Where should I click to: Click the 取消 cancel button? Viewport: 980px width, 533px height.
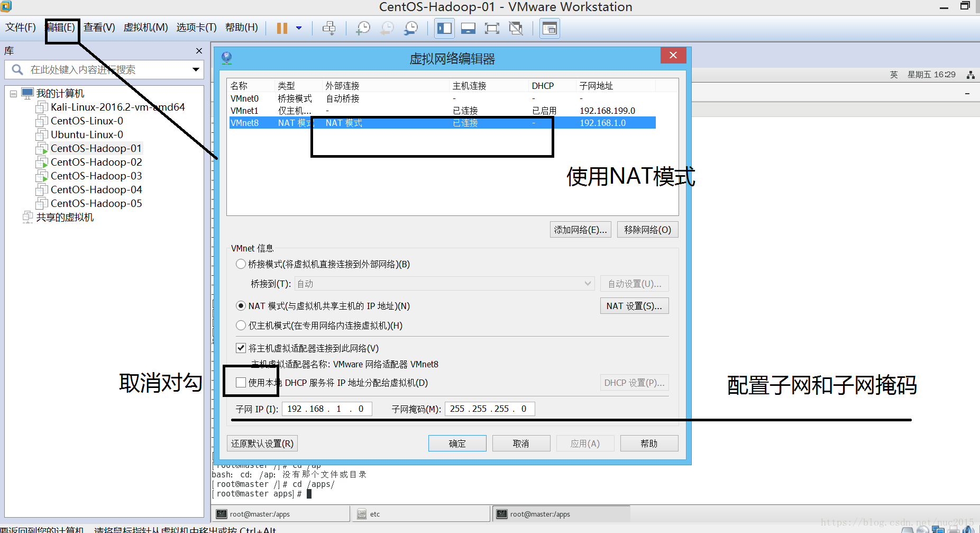(521, 444)
